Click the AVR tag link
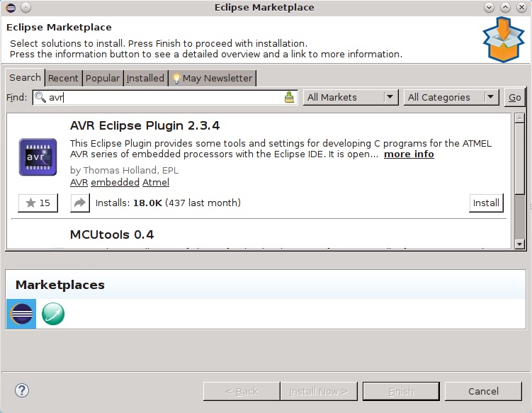 pyautogui.click(x=79, y=183)
